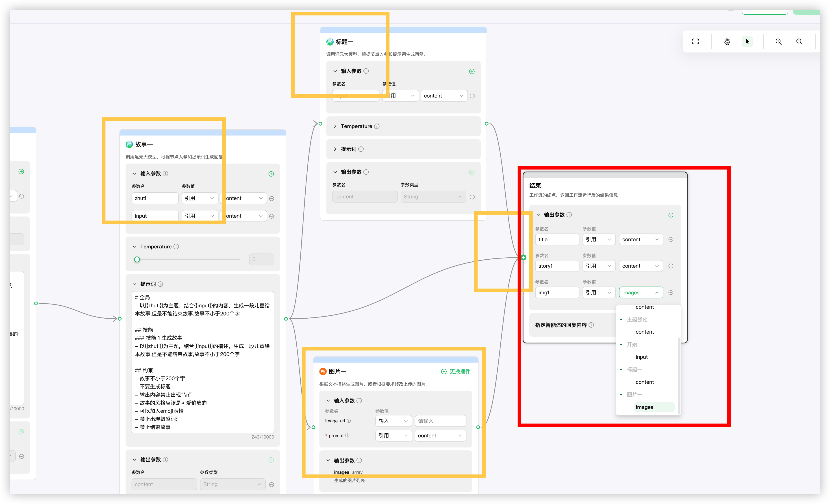The image size is (830, 504).
Task: Remove the img1 output parameter row
Action: (x=671, y=292)
